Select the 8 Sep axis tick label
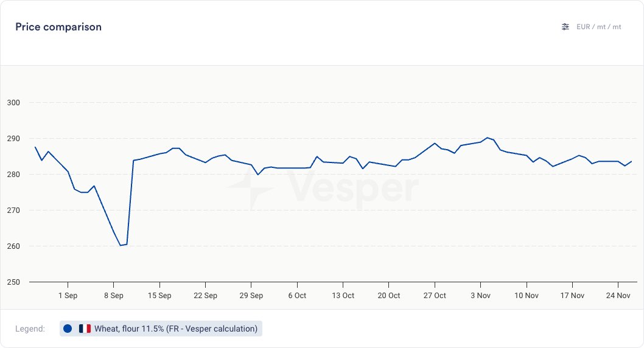The image size is (644, 348). point(113,296)
